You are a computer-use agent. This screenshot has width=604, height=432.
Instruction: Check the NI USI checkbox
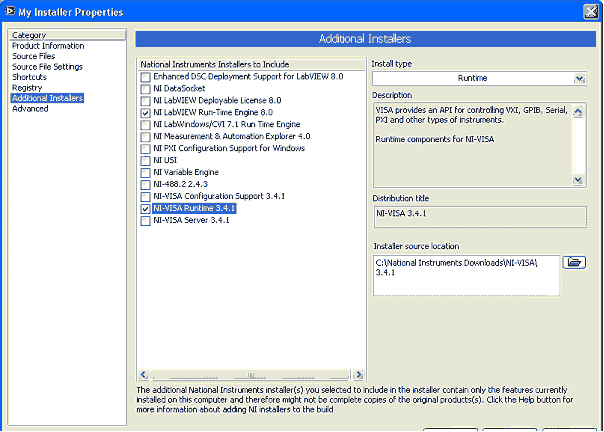click(145, 161)
